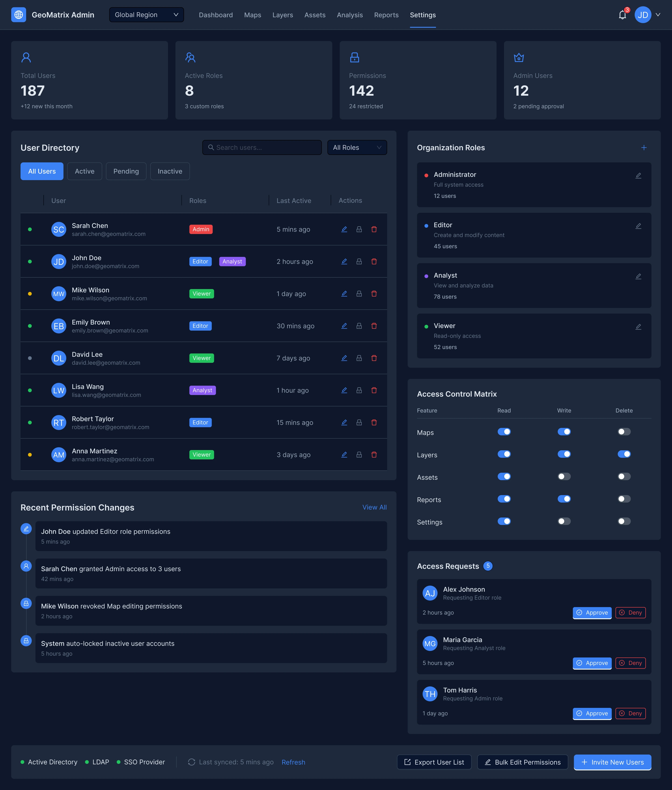Add a new organization role

[x=644, y=148]
